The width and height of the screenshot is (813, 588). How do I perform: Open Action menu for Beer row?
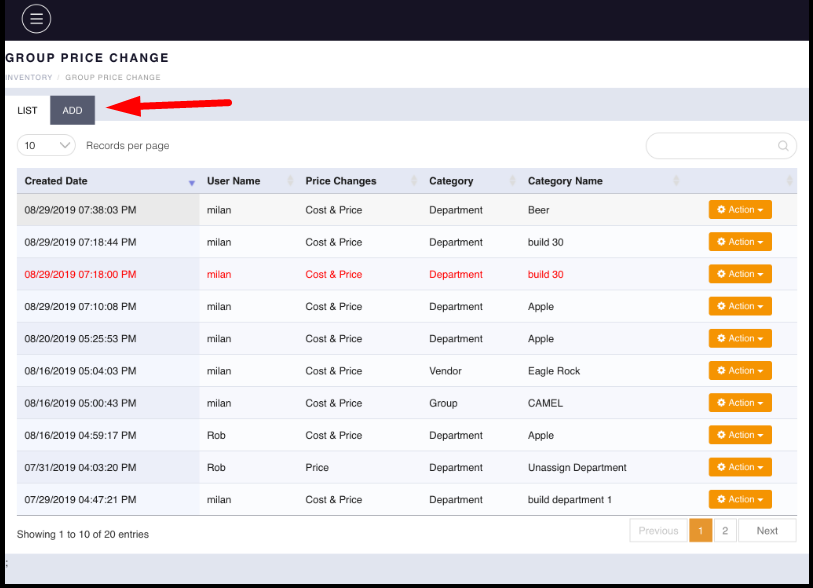[x=740, y=210]
